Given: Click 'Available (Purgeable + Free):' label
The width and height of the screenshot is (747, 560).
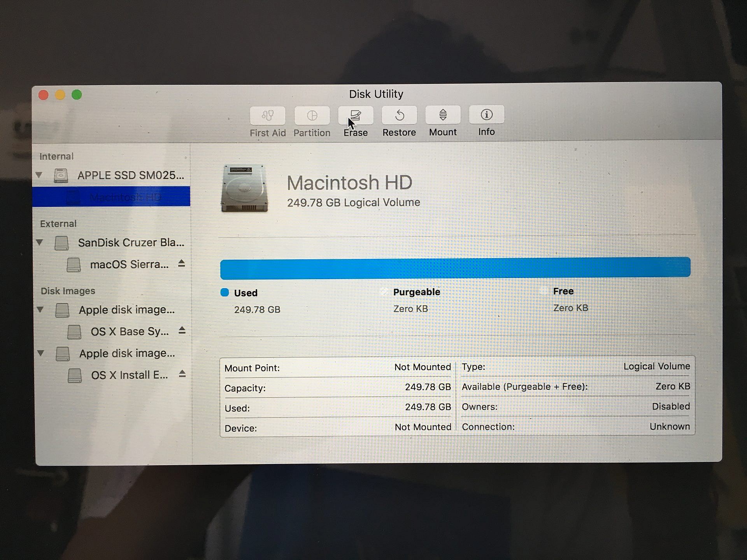Looking at the screenshot, I should [525, 387].
